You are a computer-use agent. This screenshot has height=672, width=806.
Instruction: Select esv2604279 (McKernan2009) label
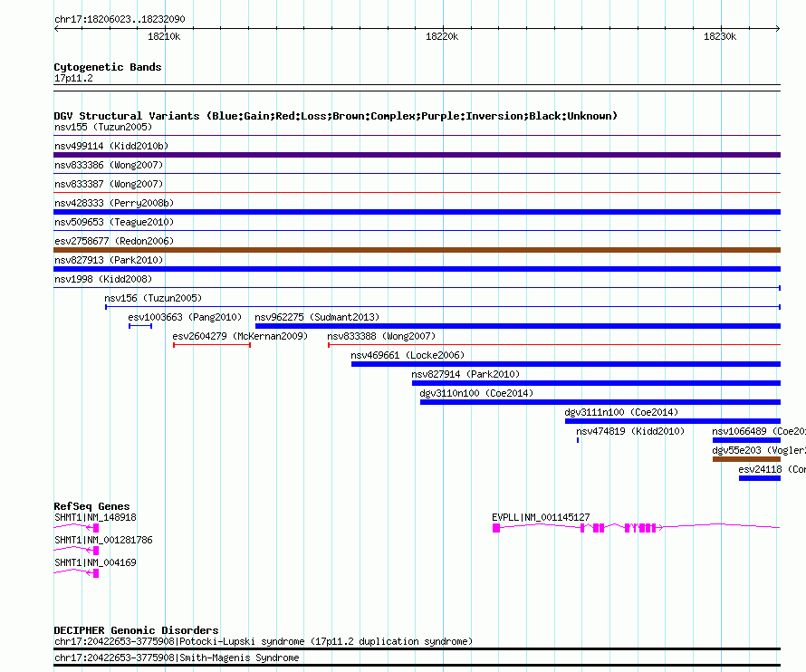click(x=240, y=336)
